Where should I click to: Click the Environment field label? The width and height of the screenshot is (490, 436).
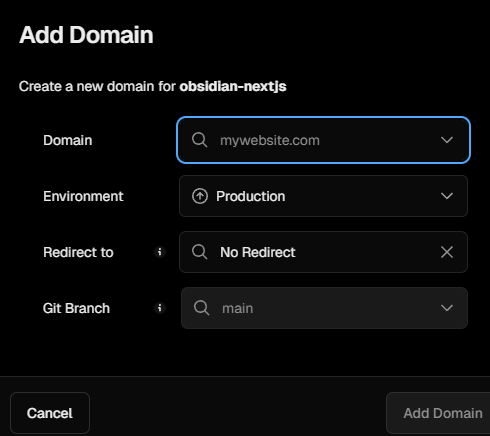coord(83,196)
